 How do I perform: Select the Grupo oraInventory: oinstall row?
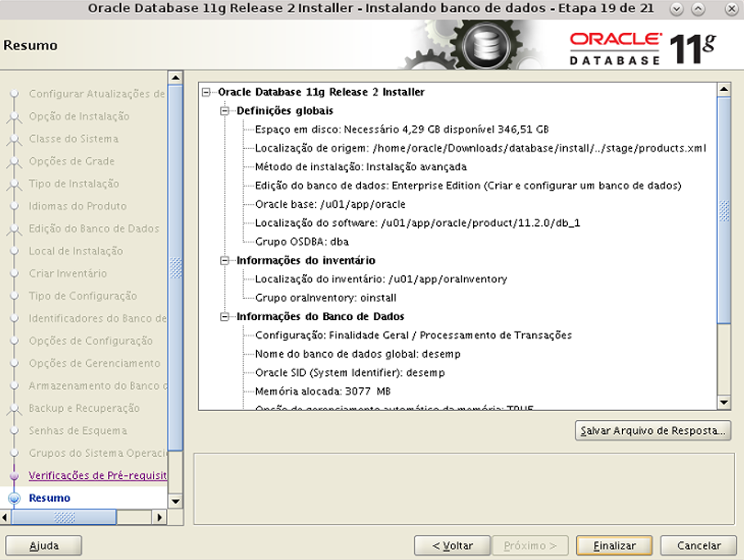326,298
